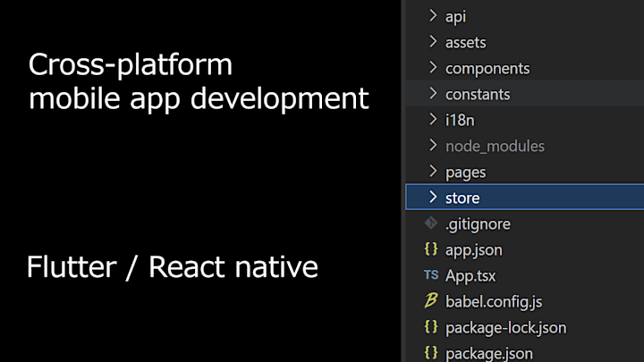Click the JSON braces icon for app.json
This screenshot has height=362, width=644.
(431, 248)
